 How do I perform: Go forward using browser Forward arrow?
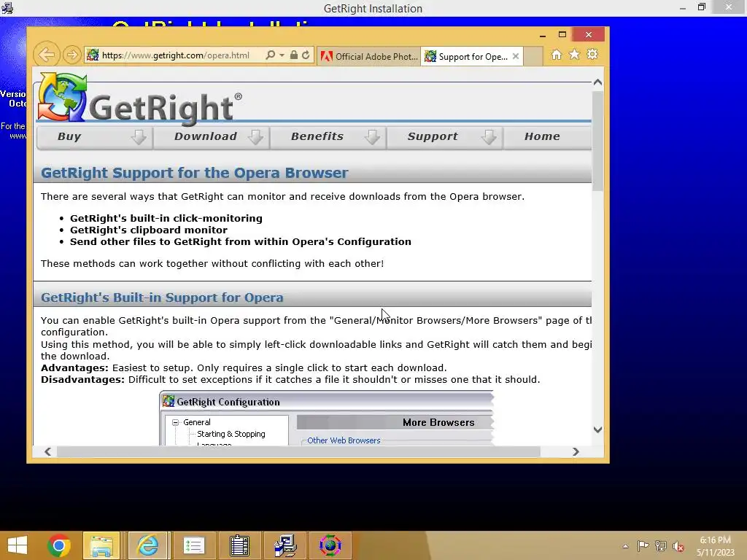point(71,55)
